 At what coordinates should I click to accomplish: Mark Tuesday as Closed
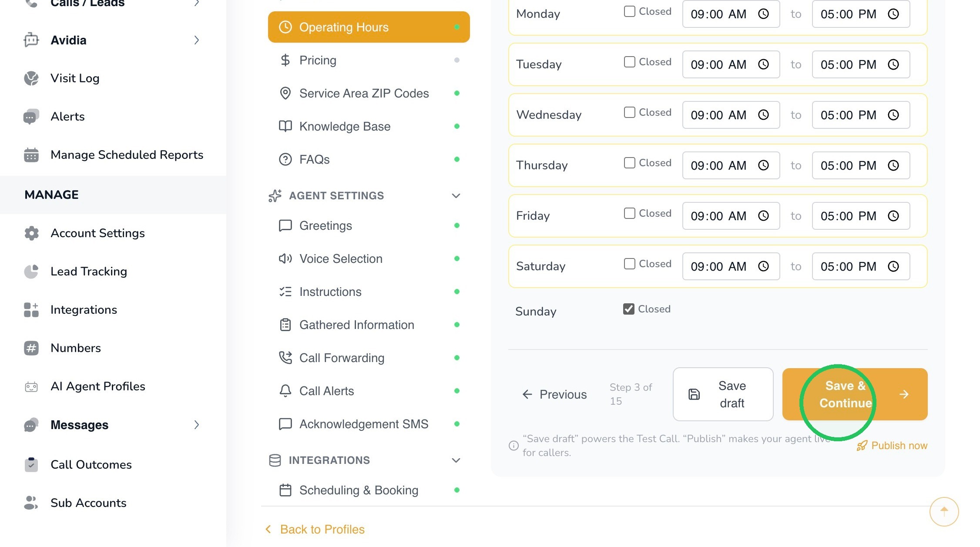[629, 62]
